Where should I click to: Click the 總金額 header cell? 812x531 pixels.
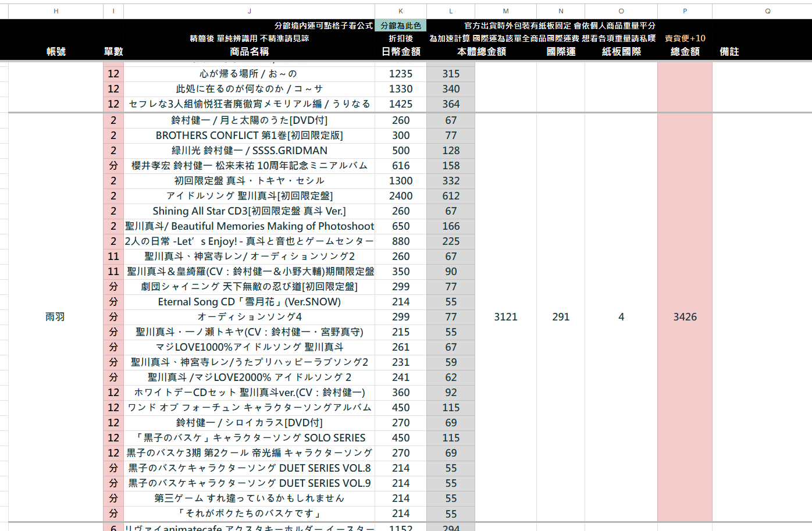(x=685, y=52)
